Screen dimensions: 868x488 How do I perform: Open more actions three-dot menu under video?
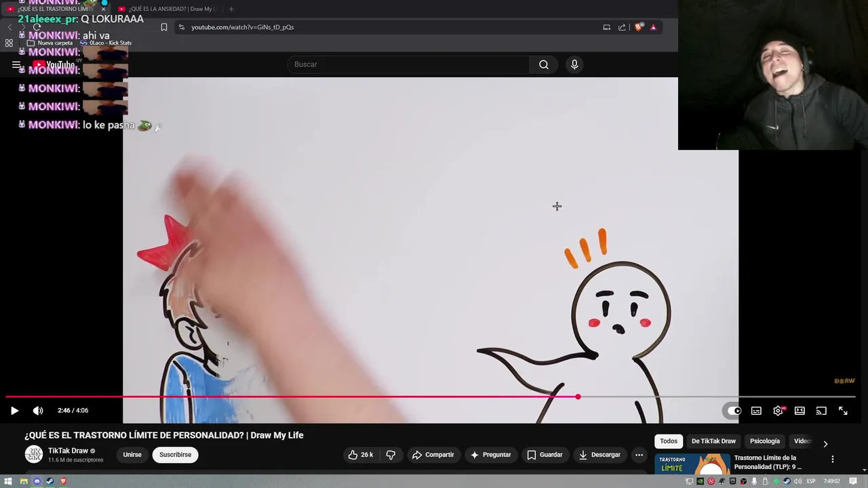coord(639,455)
